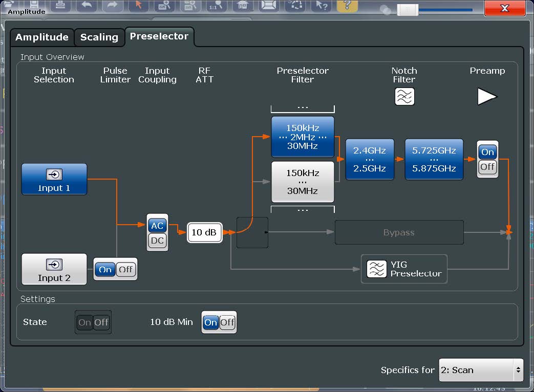Click the transparency slider handle in title bar
This screenshot has height=392, width=534.
tap(408, 10)
